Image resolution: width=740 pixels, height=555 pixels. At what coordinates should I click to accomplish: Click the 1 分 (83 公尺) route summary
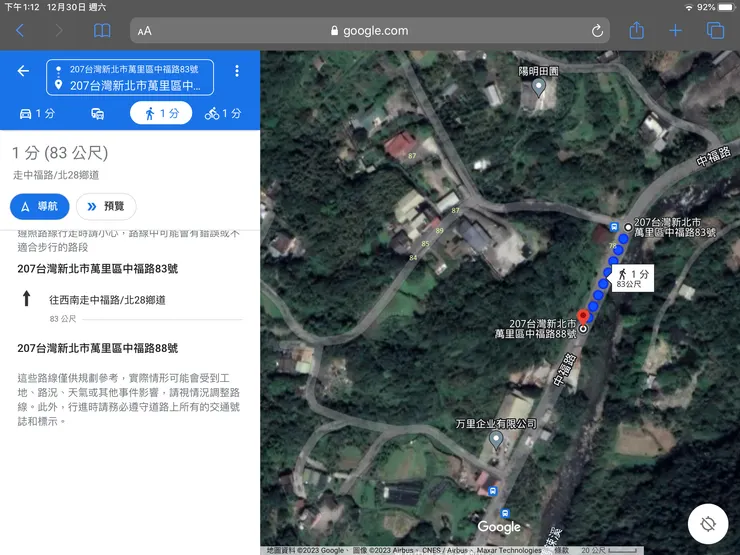pos(60,153)
